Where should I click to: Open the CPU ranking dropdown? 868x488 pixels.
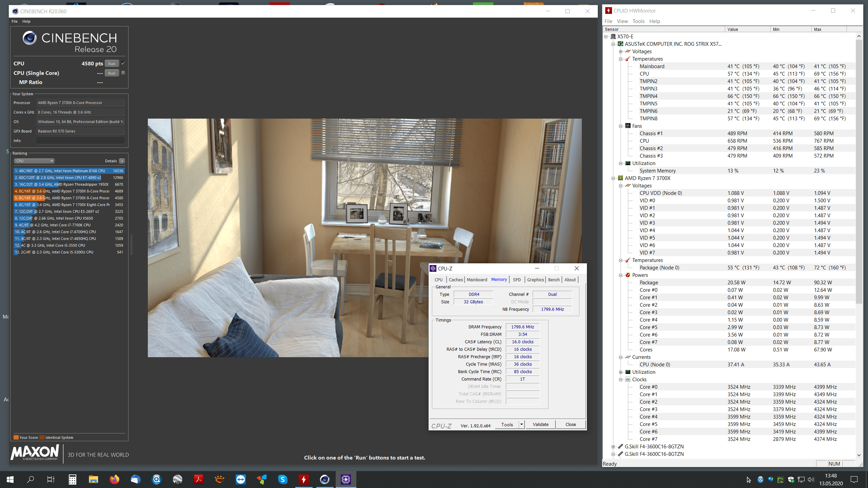(x=34, y=161)
